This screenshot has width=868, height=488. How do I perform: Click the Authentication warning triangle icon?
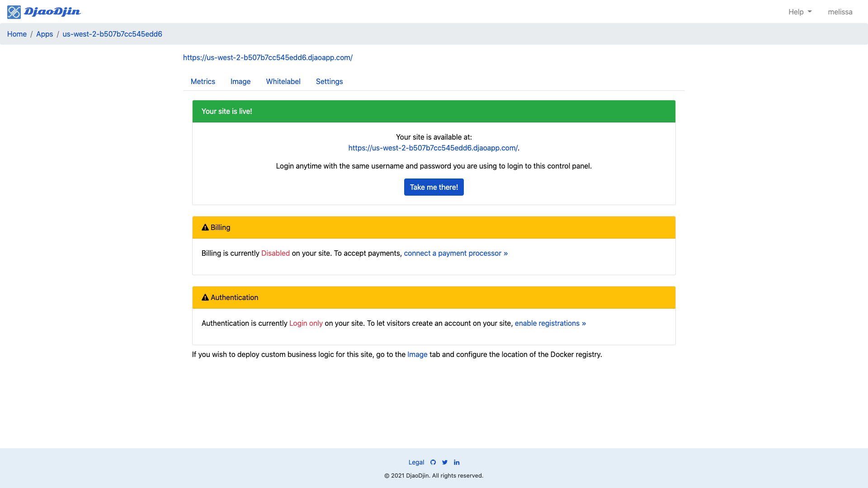click(x=205, y=297)
